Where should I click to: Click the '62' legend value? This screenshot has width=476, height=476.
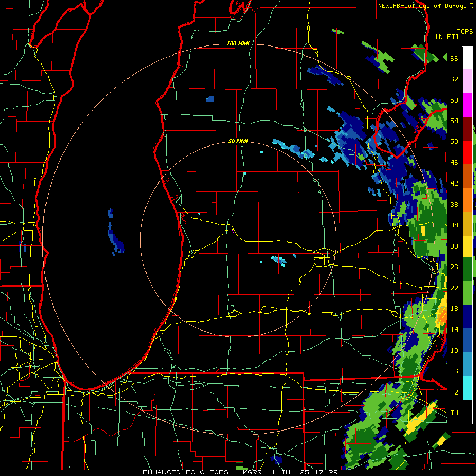pos(454,79)
